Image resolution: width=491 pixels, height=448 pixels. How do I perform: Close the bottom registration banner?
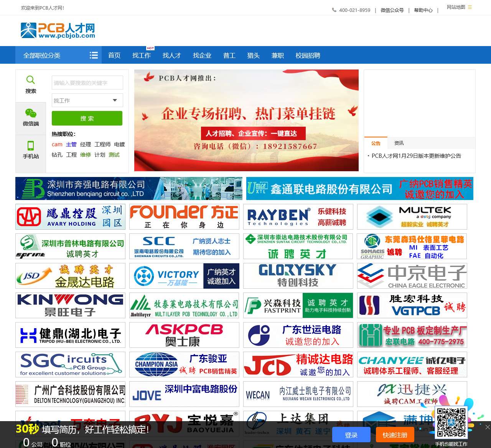tap(487, 427)
